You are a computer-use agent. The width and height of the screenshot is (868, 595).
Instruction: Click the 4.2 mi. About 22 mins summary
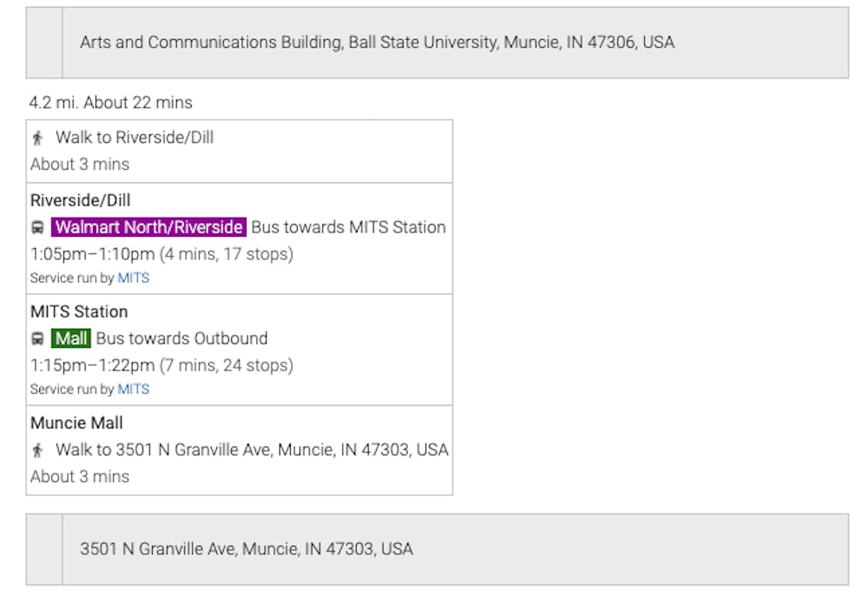pyautogui.click(x=110, y=102)
